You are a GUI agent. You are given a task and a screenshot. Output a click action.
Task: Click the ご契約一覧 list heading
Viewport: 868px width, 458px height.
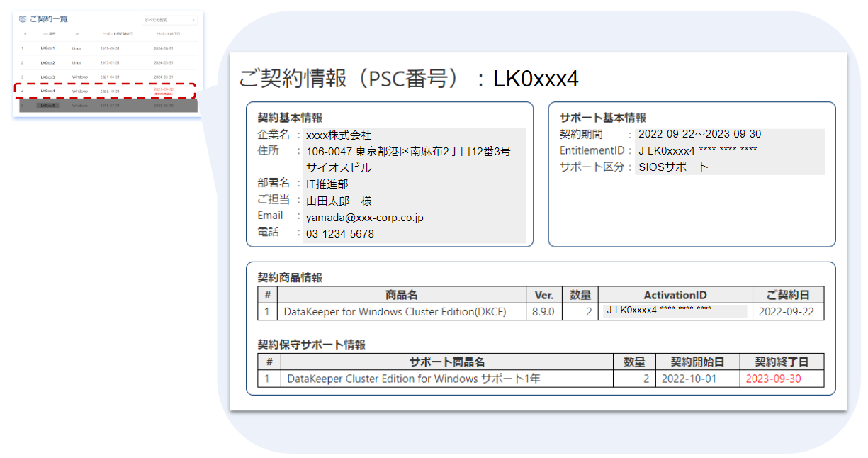click(49, 19)
